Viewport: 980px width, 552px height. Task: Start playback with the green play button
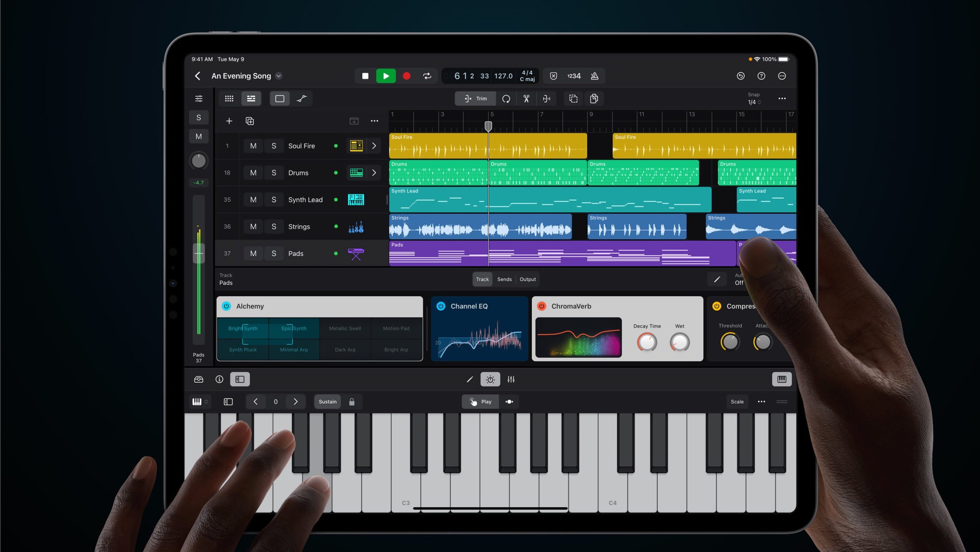[386, 76]
